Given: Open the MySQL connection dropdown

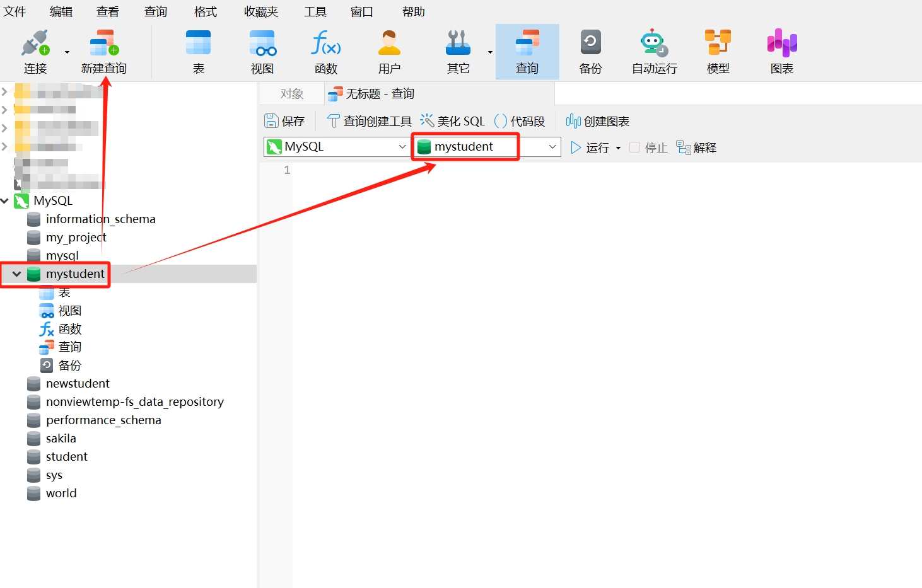Looking at the screenshot, I should coord(336,147).
